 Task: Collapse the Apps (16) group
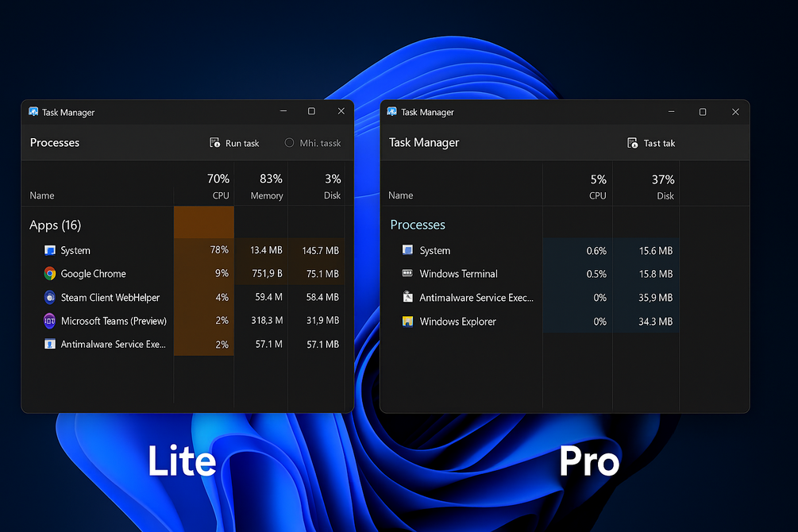pyautogui.click(x=55, y=225)
